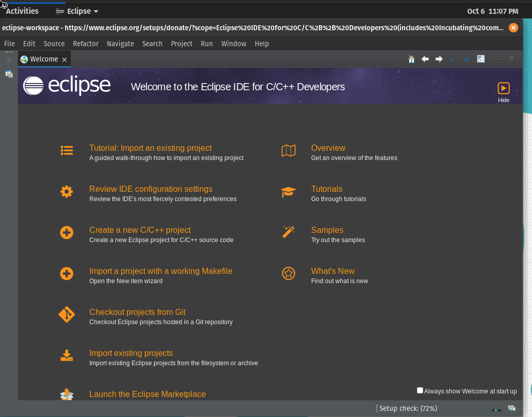Click the Setup check progress indicator bar

point(497,410)
